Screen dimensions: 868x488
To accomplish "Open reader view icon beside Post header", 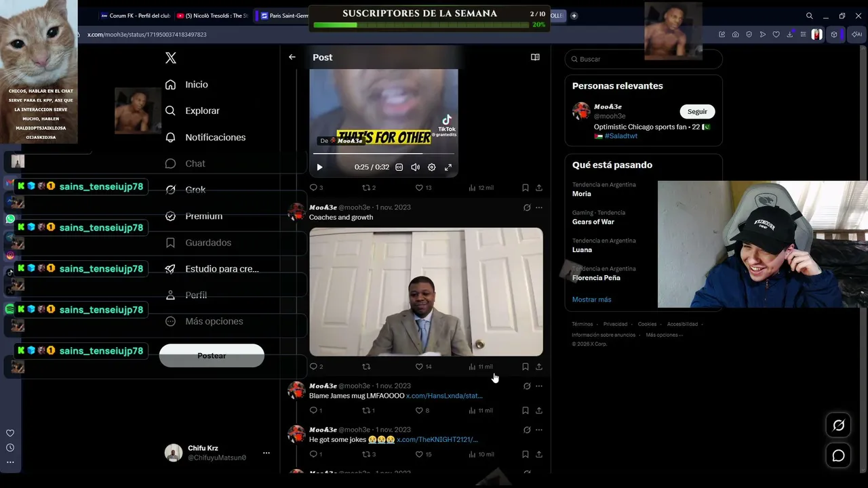I will click(535, 57).
